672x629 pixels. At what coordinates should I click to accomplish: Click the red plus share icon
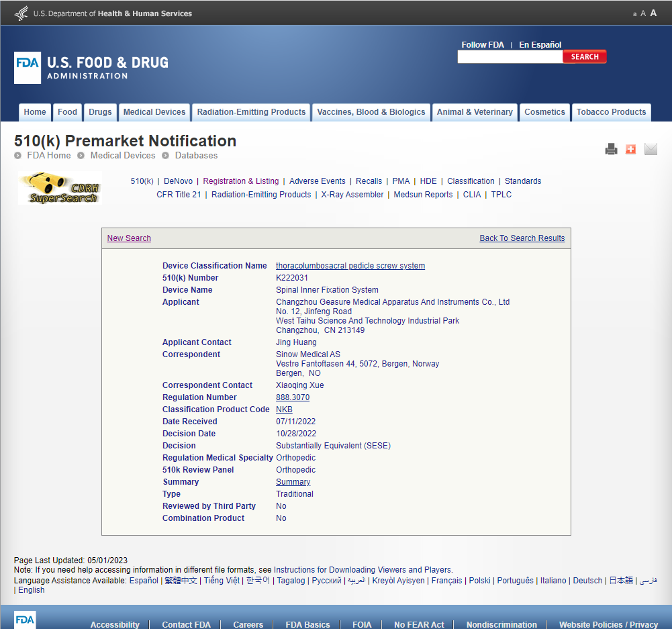[630, 149]
